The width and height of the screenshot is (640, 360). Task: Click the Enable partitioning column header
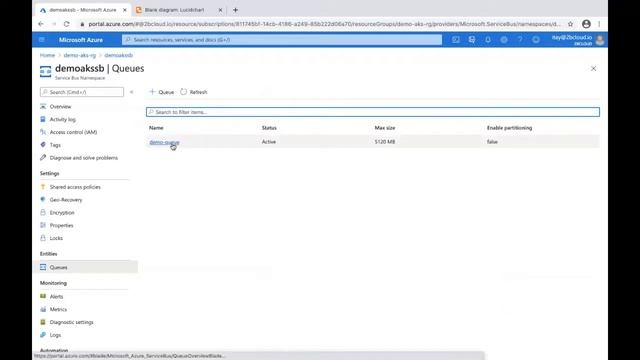509,128
